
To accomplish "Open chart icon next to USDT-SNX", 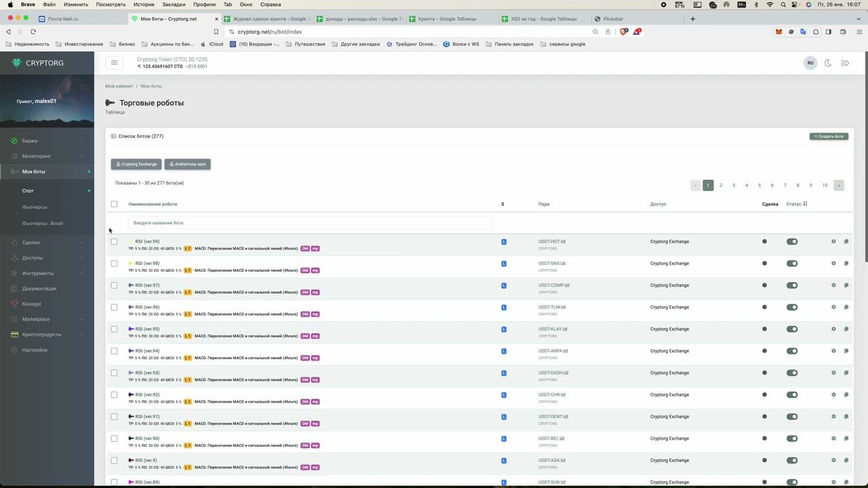I will [x=564, y=263].
